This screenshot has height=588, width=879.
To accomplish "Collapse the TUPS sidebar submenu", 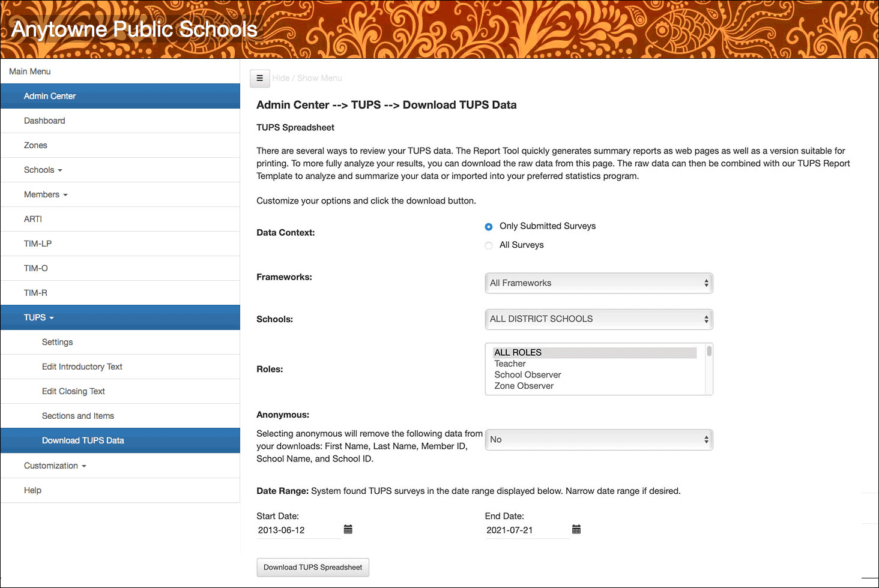I will click(x=120, y=317).
